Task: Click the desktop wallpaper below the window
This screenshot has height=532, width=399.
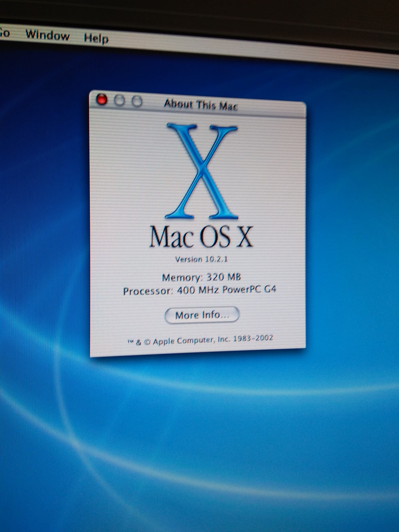Action: [200, 433]
